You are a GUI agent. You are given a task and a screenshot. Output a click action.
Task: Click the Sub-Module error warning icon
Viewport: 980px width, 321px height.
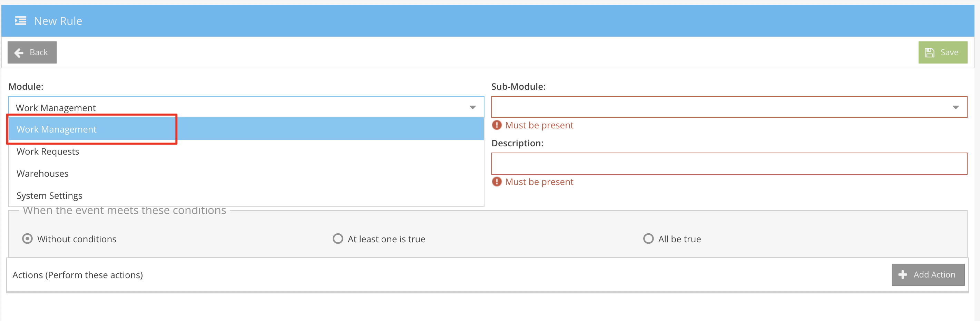[x=497, y=125]
